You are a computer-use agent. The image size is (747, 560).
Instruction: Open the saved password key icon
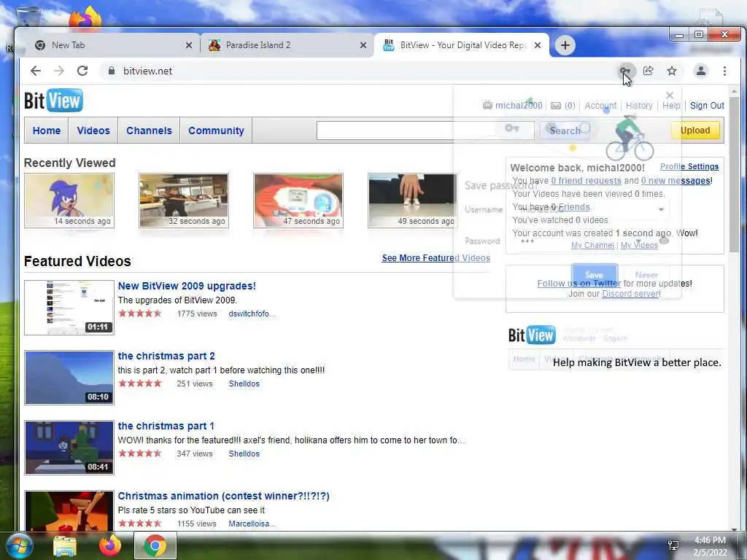624,71
